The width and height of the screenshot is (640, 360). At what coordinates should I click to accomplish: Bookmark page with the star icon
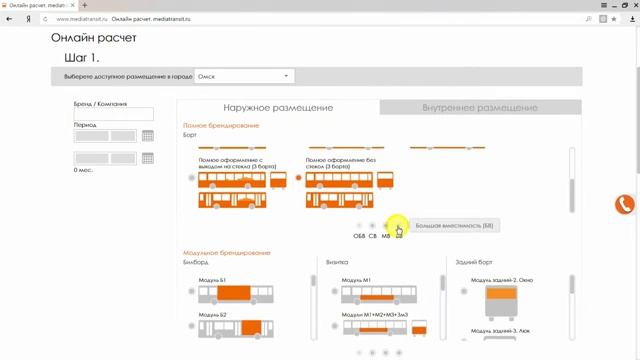point(614,19)
